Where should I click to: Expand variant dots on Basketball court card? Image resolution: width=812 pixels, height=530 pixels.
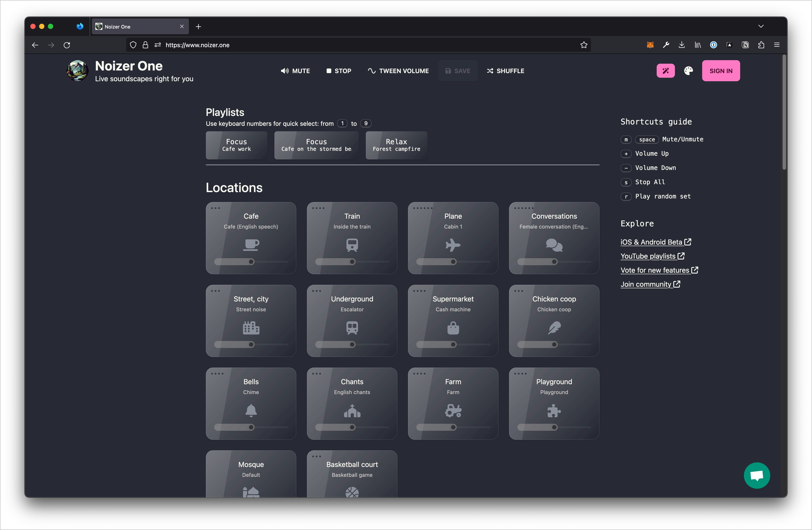317,456
